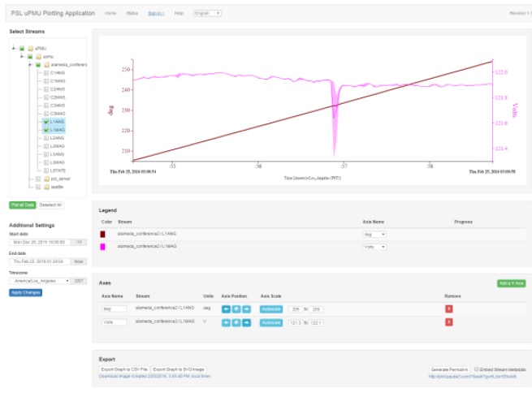Move Volts axis to the left side
The image size is (532, 397).
click(x=227, y=322)
